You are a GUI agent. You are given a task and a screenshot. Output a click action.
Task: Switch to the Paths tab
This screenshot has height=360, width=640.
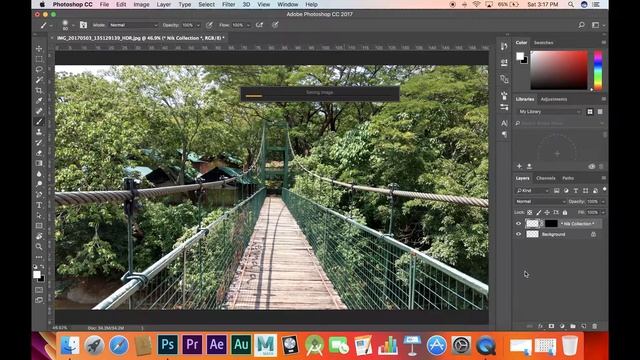coord(568,178)
